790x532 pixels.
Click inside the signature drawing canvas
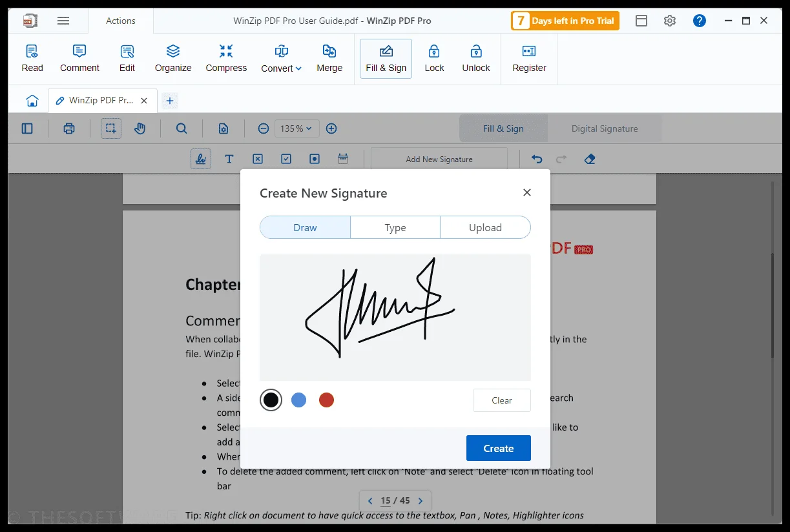pos(395,317)
